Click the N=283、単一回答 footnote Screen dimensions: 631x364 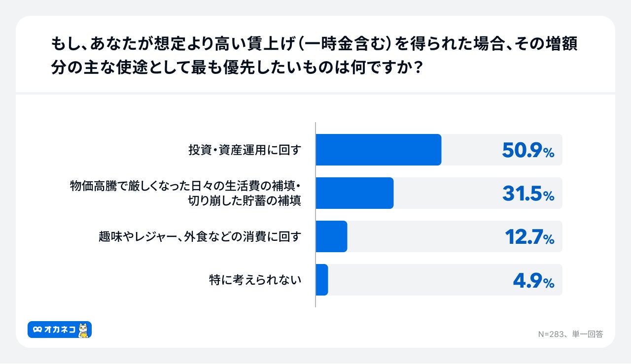[x=570, y=334]
